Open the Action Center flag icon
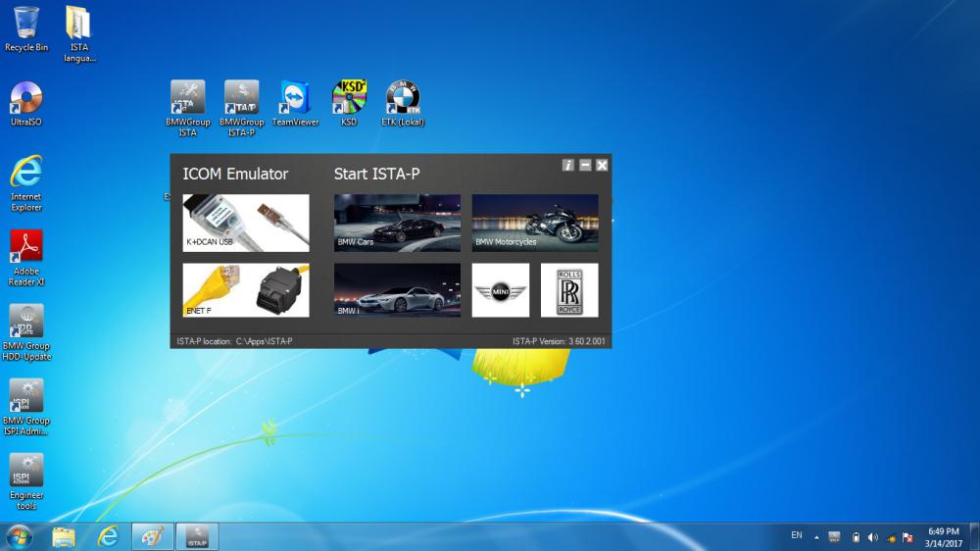Image resolution: width=980 pixels, height=551 pixels. 907,537
